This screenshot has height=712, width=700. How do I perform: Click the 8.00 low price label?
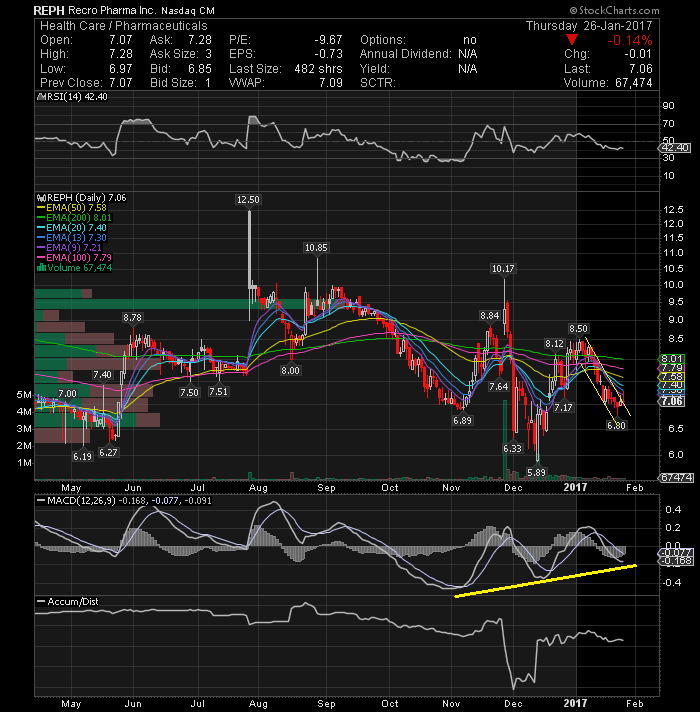(290, 371)
